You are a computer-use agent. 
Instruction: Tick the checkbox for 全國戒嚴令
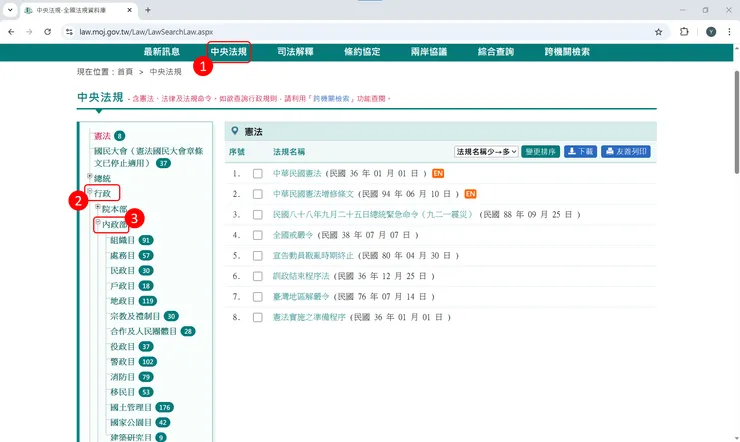[x=258, y=235]
